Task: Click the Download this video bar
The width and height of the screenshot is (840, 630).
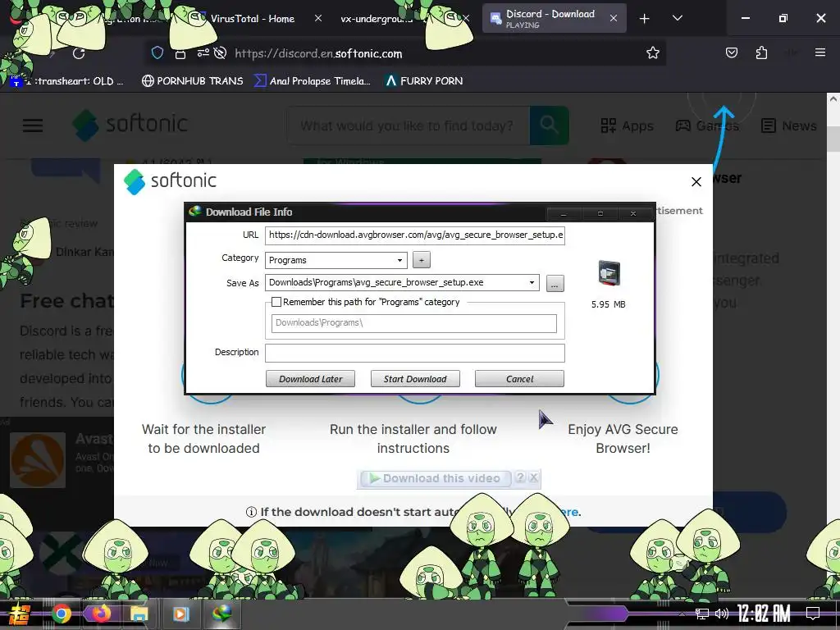Action: click(x=436, y=478)
